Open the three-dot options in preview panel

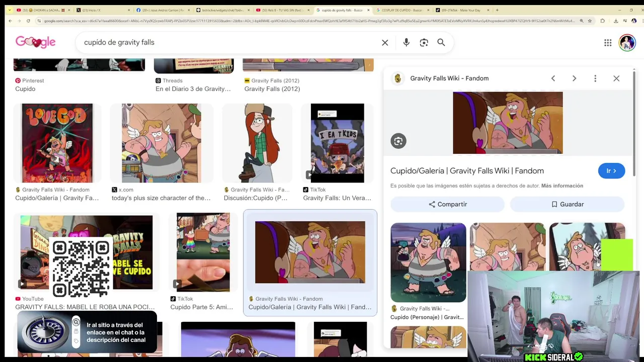[x=595, y=78]
